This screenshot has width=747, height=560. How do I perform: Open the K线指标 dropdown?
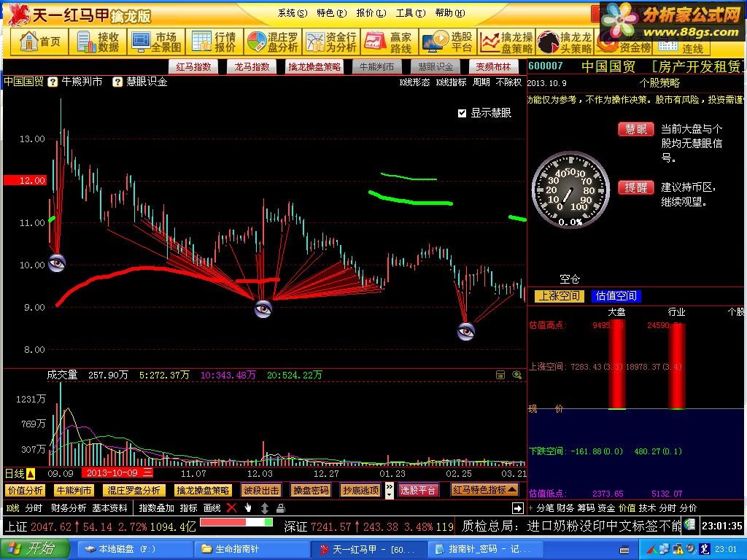(451, 82)
